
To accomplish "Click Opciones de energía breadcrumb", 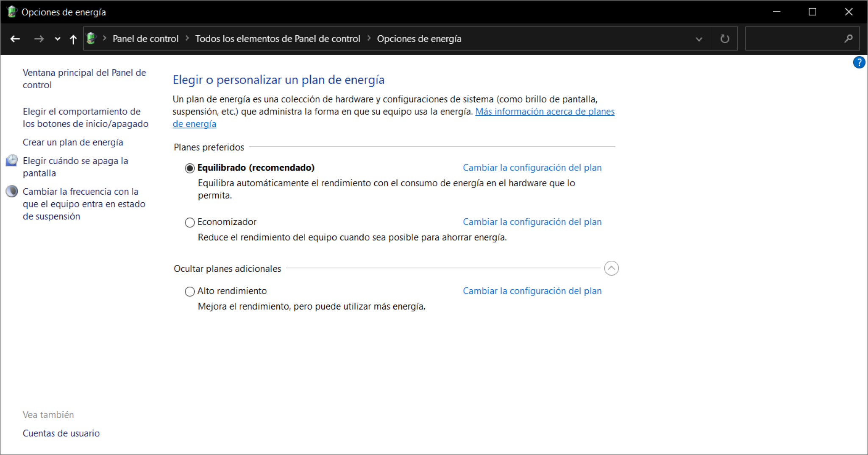I will coord(419,39).
